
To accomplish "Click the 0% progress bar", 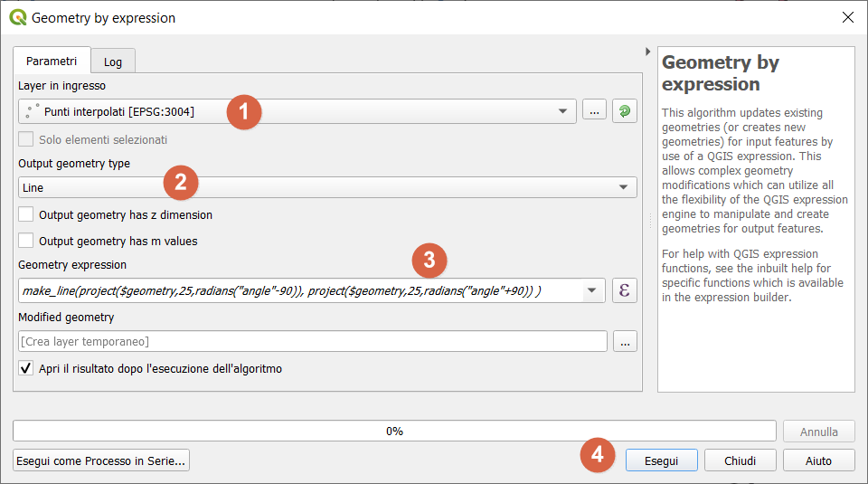I will click(394, 432).
